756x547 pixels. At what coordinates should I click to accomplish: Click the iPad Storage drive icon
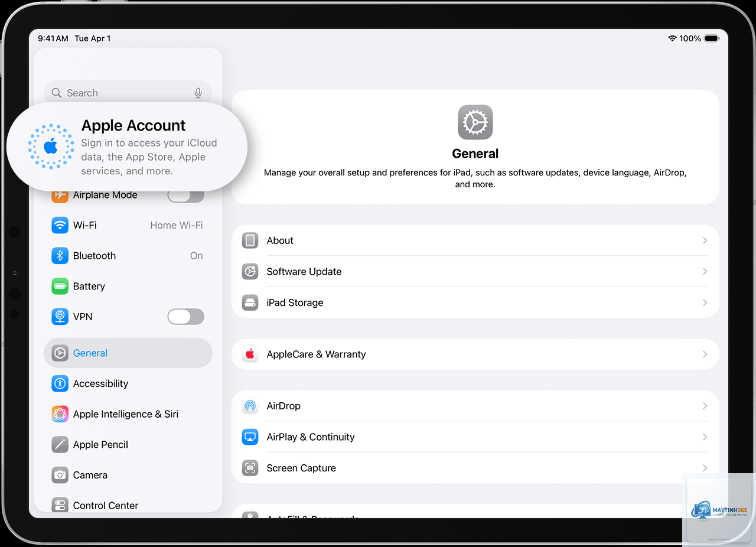(x=250, y=302)
